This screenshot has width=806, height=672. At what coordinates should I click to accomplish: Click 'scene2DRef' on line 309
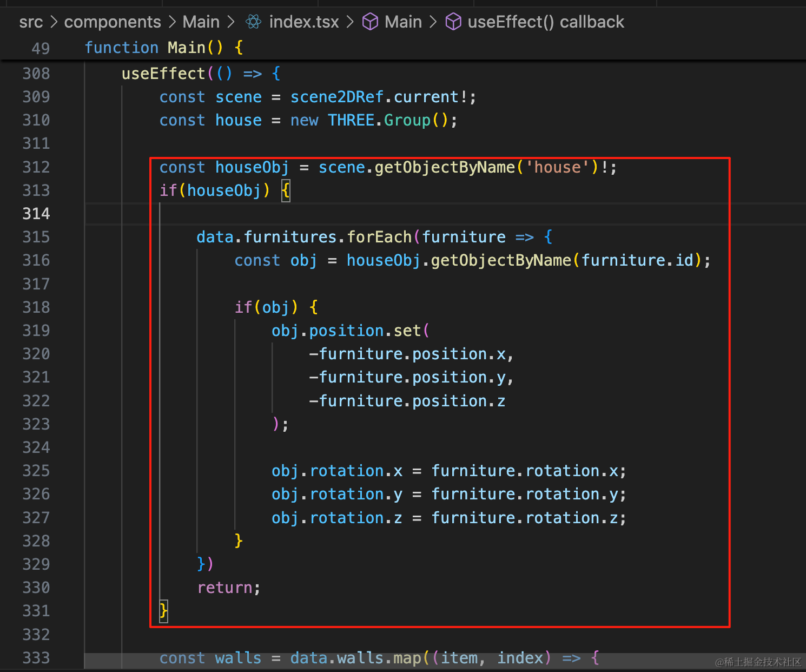tap(337, 97)
